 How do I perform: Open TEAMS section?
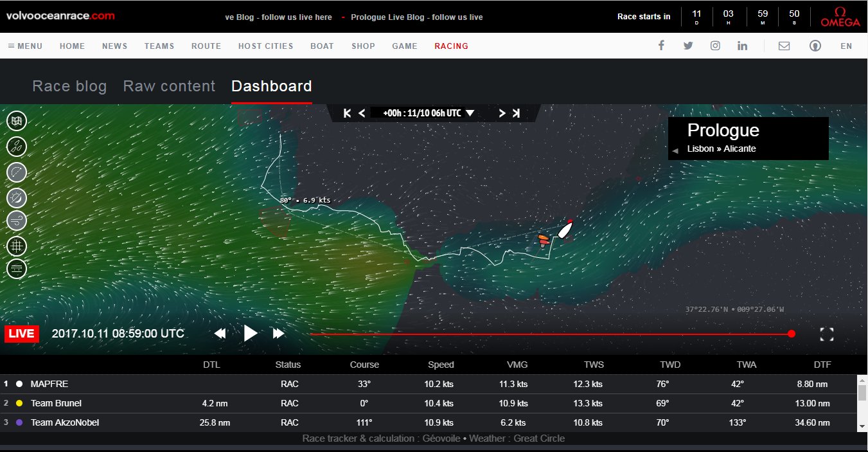(159, 46)
